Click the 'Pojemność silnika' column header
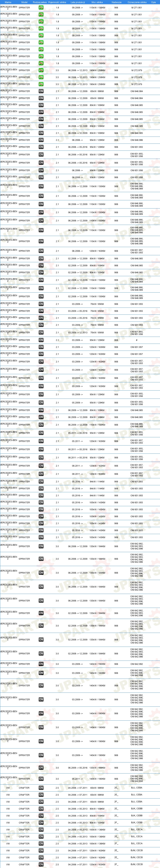 [57, 2]
